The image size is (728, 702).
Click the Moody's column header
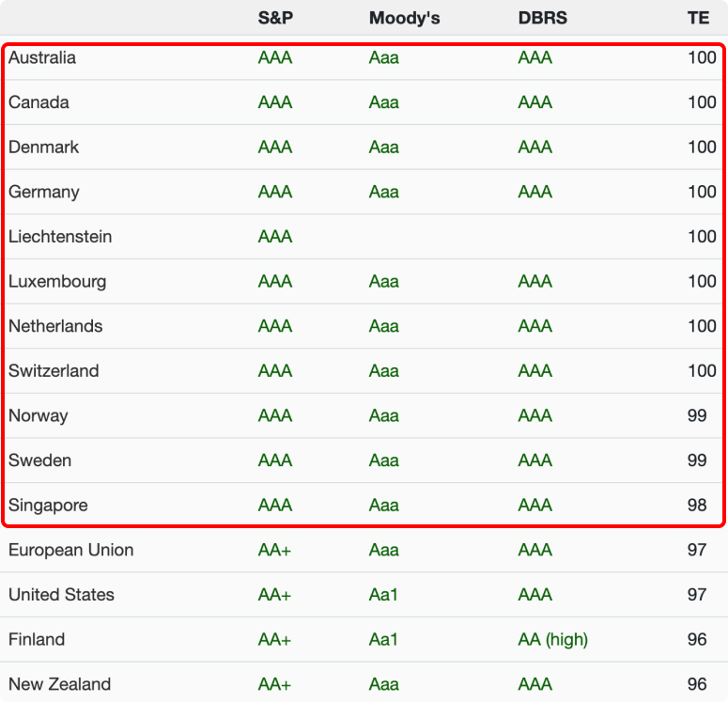coord(404,18)
